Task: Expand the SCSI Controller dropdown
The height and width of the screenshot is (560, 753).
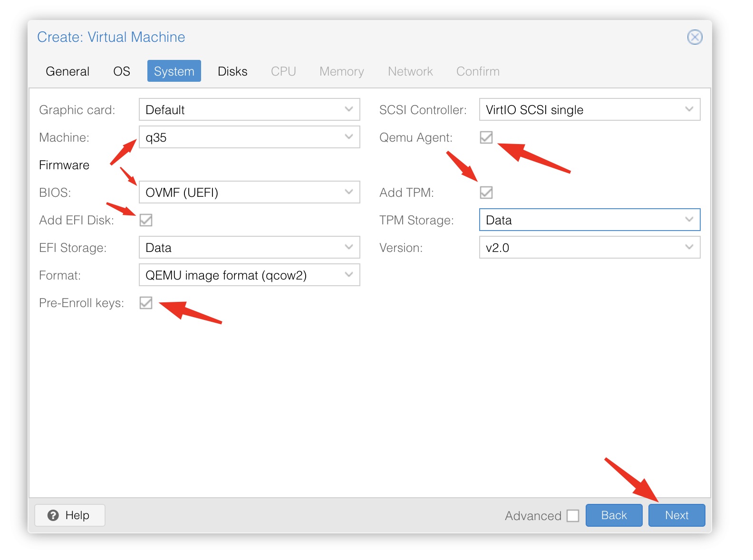Action: [589, 110]
